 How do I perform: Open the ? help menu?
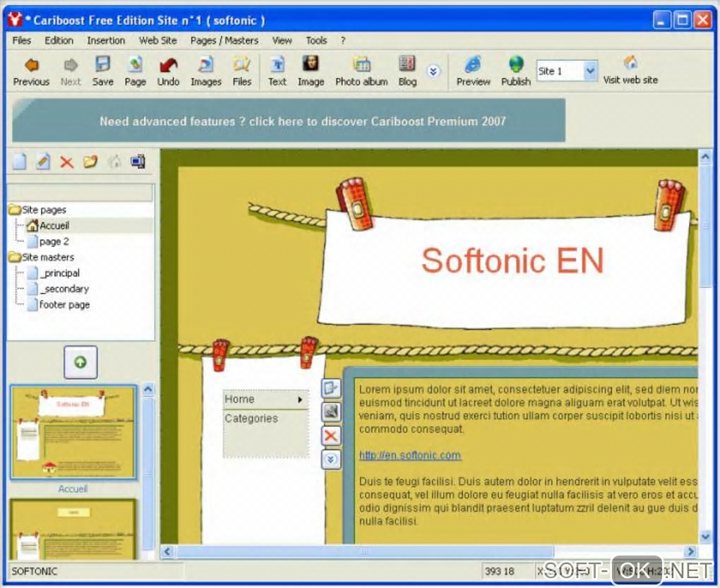click(x=343, y=40)
